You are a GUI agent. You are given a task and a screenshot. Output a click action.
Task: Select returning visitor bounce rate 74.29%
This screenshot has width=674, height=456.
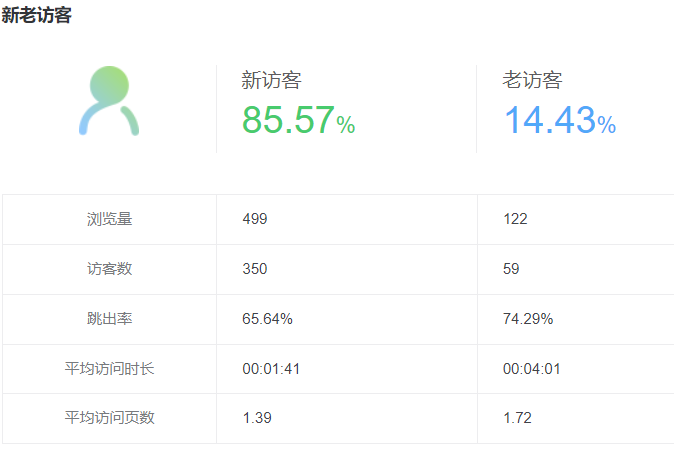coord(528,319)
